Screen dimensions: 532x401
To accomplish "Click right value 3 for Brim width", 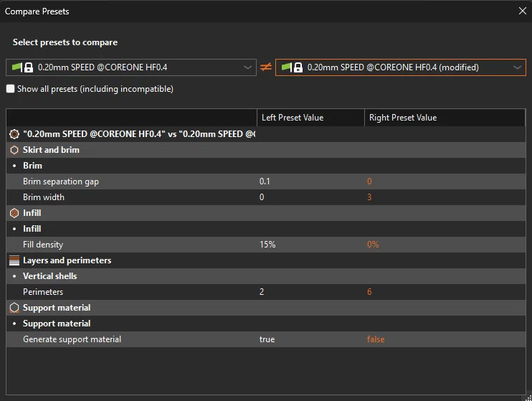I will [369, 197].
